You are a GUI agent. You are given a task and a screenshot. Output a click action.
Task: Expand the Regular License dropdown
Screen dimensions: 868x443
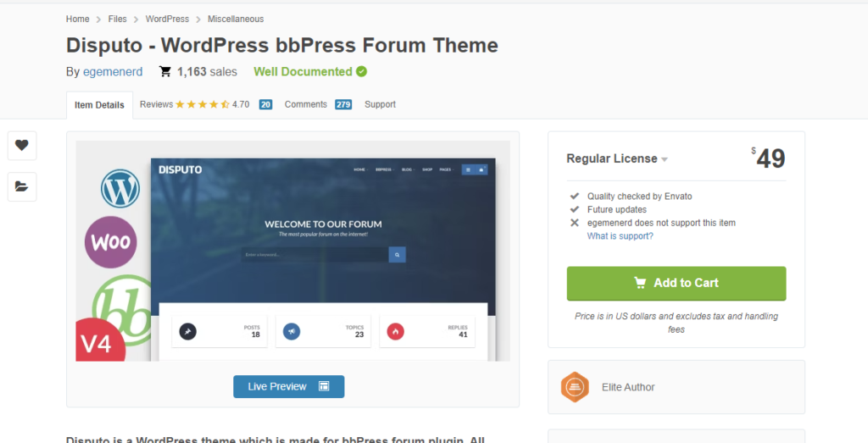click(664, 159)
